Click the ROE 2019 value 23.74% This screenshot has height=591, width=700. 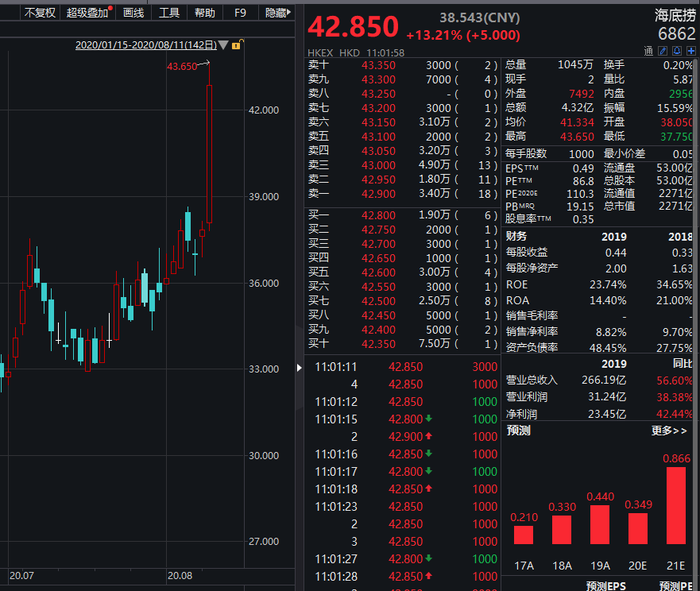[x=608, y=285]
